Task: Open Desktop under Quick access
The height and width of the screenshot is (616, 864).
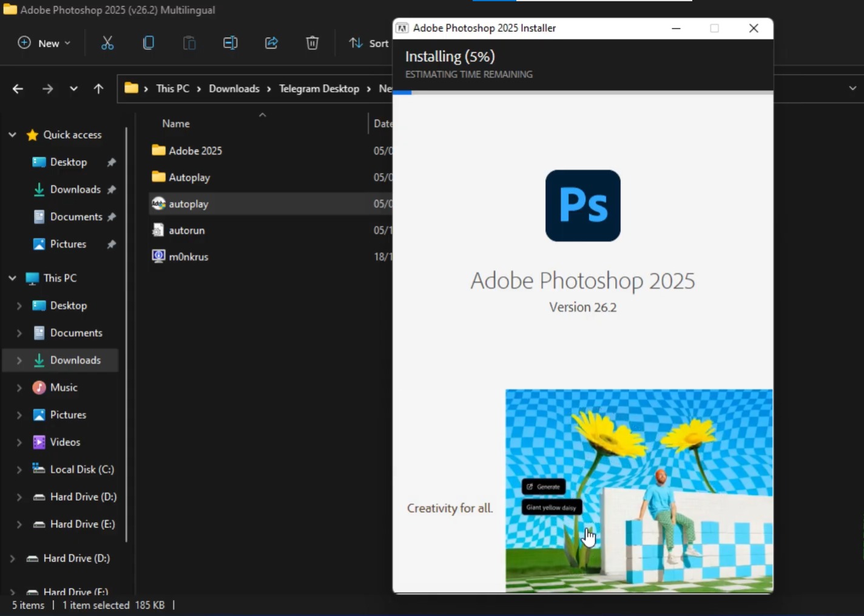Action: tap(68, 162)
